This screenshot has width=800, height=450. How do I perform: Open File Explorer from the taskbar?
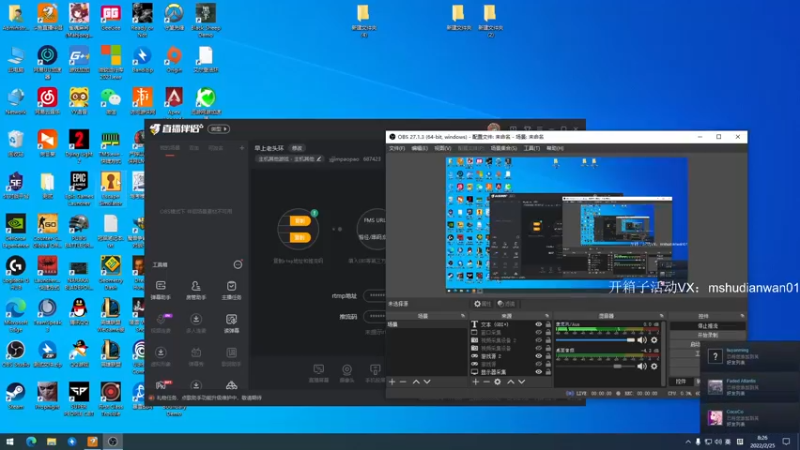pyautogui.click(x=52, y=442)
